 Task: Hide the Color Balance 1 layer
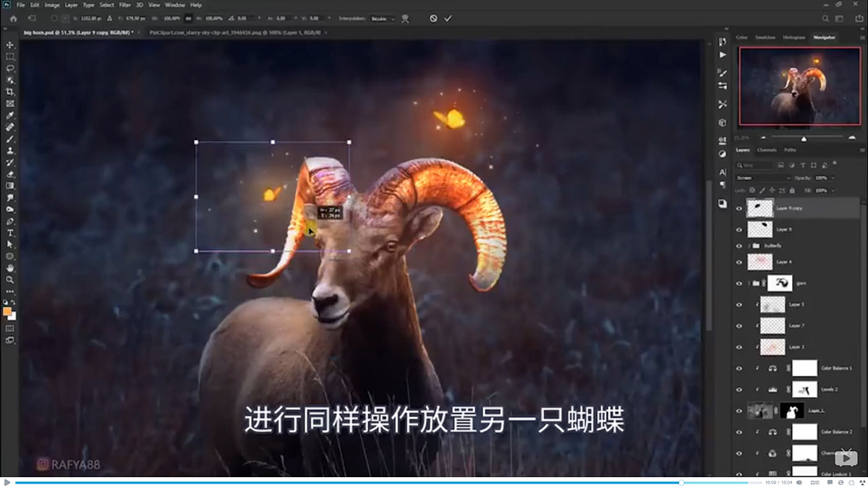tap(738, 367)
